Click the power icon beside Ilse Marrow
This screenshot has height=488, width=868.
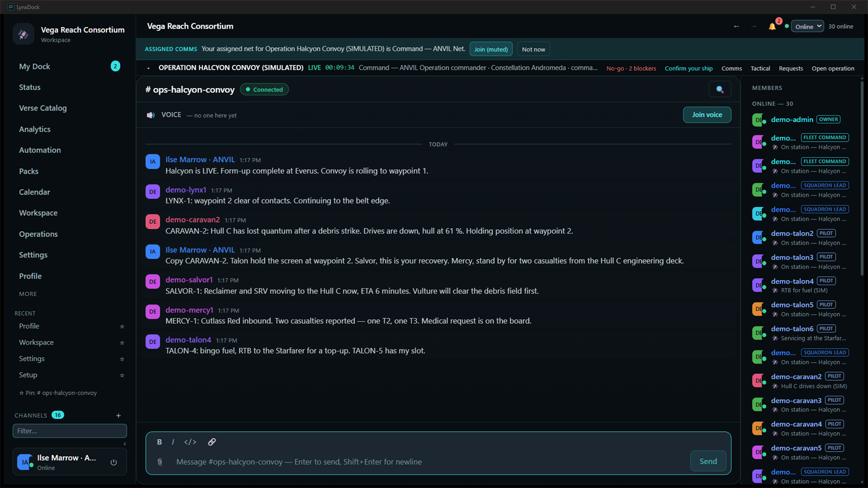point(114,463)
